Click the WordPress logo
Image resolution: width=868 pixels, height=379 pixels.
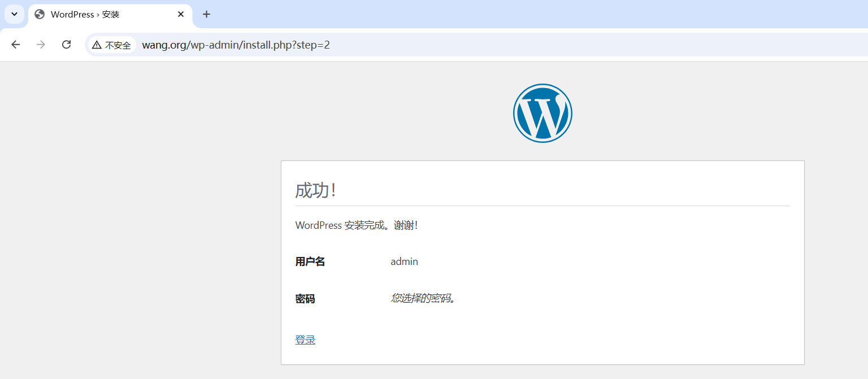click(542, 113)
